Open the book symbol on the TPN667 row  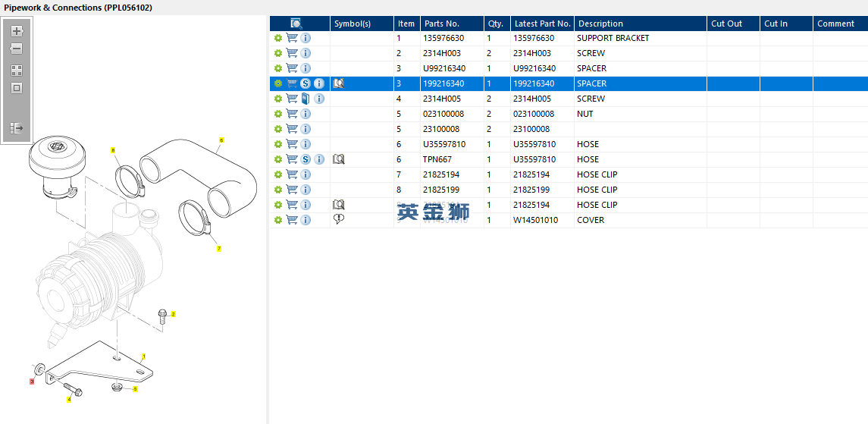(339, 159)
